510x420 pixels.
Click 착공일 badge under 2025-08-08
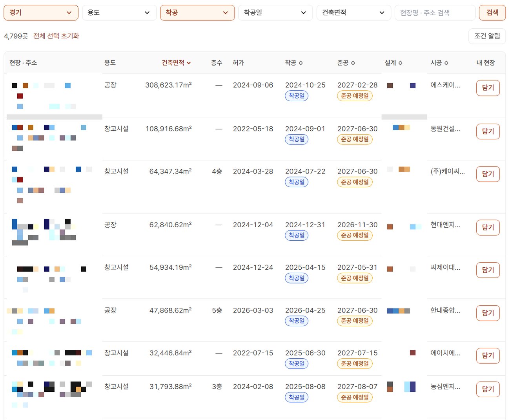click(297, 397)
